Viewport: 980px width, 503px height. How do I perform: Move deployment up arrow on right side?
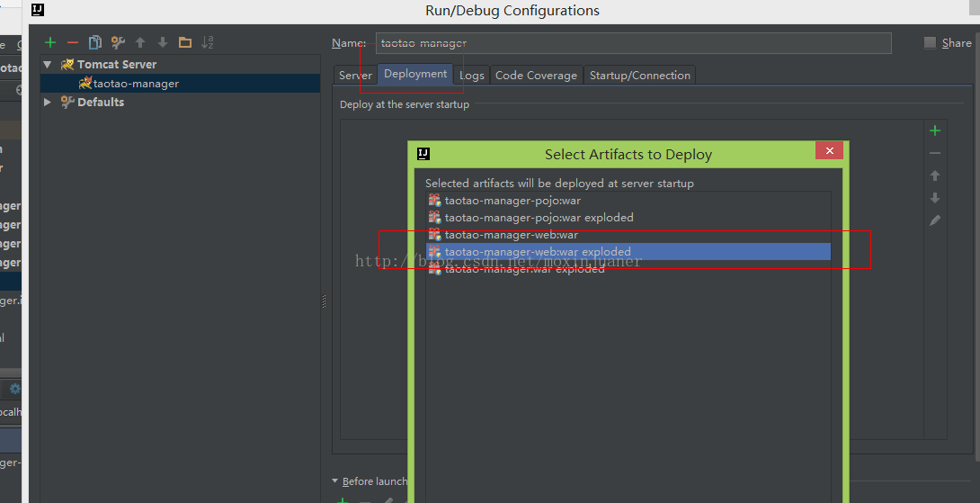click(935, 175)
